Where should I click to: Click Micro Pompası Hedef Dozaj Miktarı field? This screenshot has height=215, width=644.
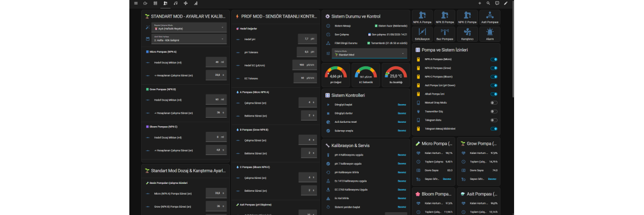pyautogui.click(x=216, y=62)
